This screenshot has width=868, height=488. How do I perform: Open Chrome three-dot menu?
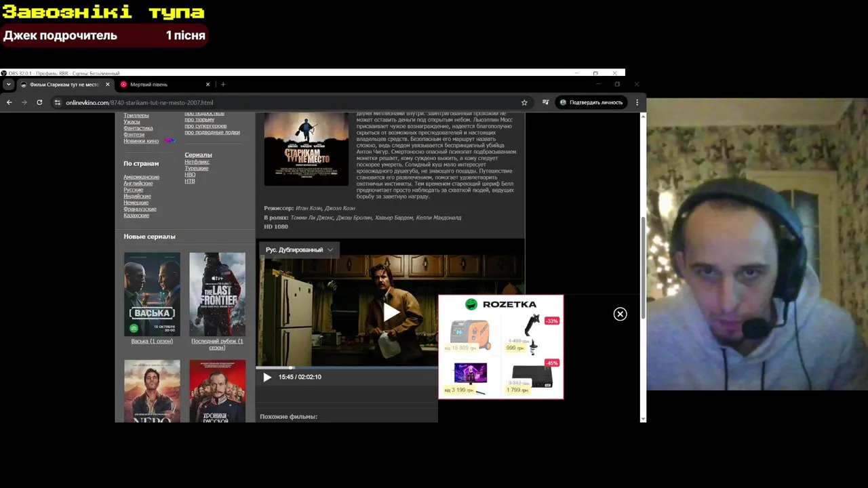click(x=637, y=102)
